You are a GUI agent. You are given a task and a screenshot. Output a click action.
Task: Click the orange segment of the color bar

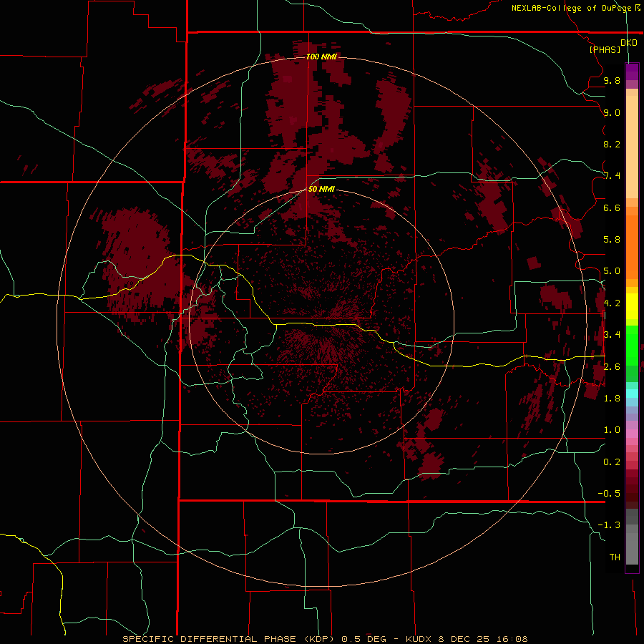pos(632,247)
